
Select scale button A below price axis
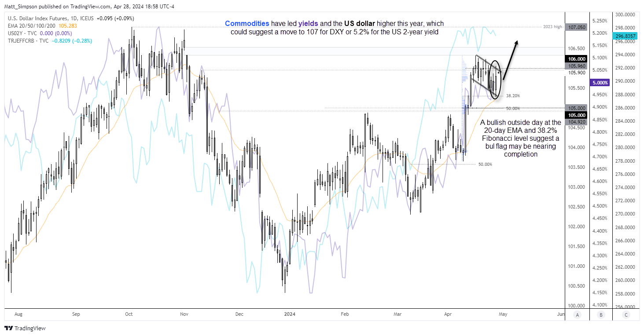pos(577,314)
